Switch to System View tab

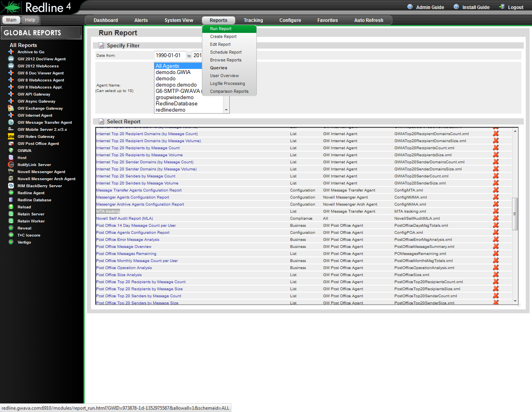pos(179,20)
